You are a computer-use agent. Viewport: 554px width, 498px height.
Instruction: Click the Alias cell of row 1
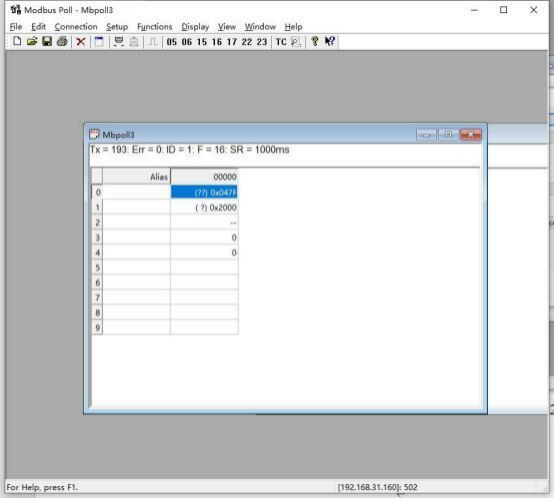pyautogui.click(x=136, y=207)
